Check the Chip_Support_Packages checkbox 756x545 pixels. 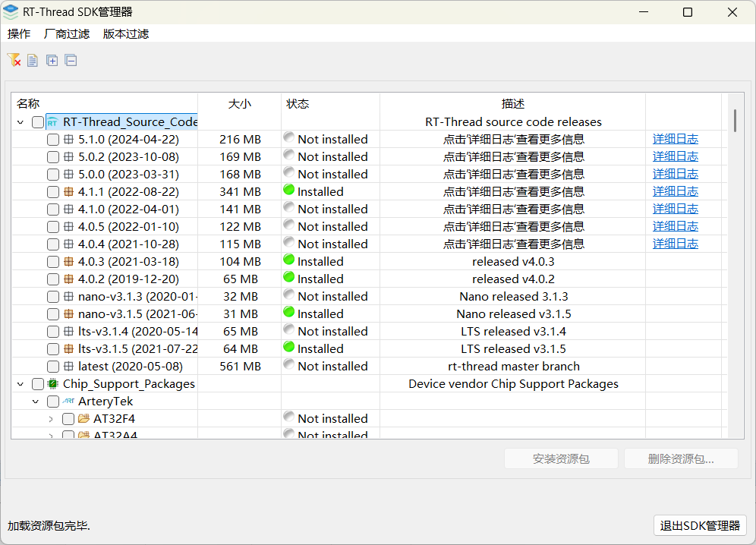38,384
